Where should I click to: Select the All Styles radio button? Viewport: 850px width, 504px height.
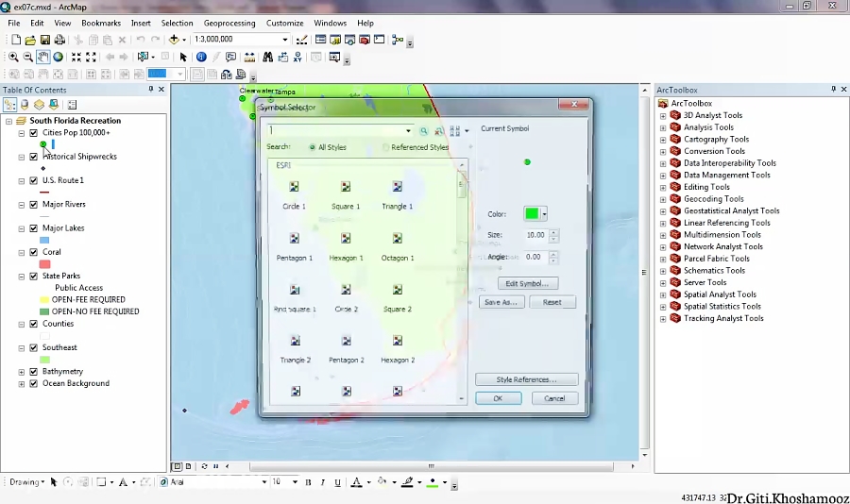pos(313,147)
